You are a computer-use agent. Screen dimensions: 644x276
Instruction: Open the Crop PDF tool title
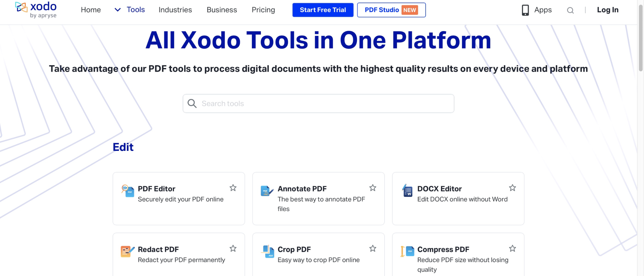point(294,249)
